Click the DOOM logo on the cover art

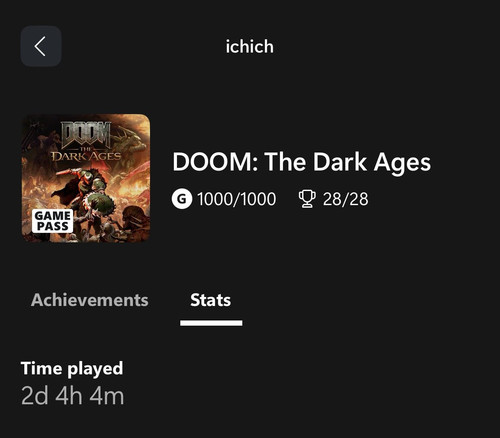tap(86, 134)
